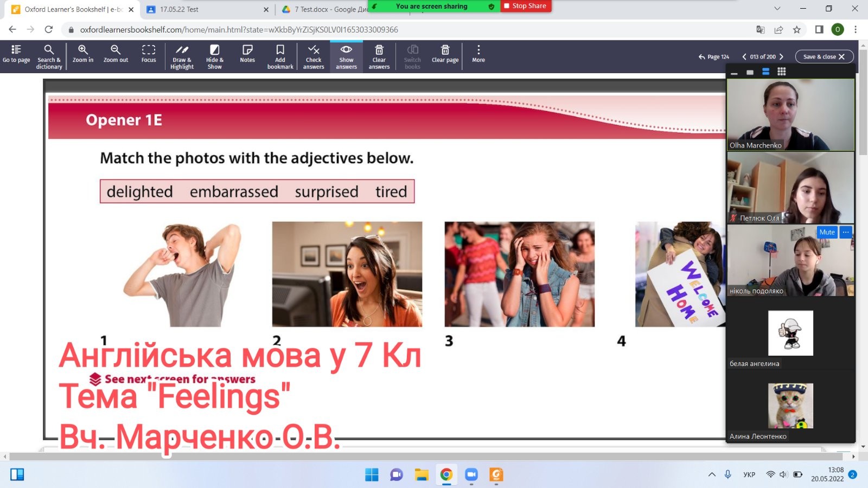Go to next screen with right chevron
This screenshot has width=868, height=488.
[781, 56]
